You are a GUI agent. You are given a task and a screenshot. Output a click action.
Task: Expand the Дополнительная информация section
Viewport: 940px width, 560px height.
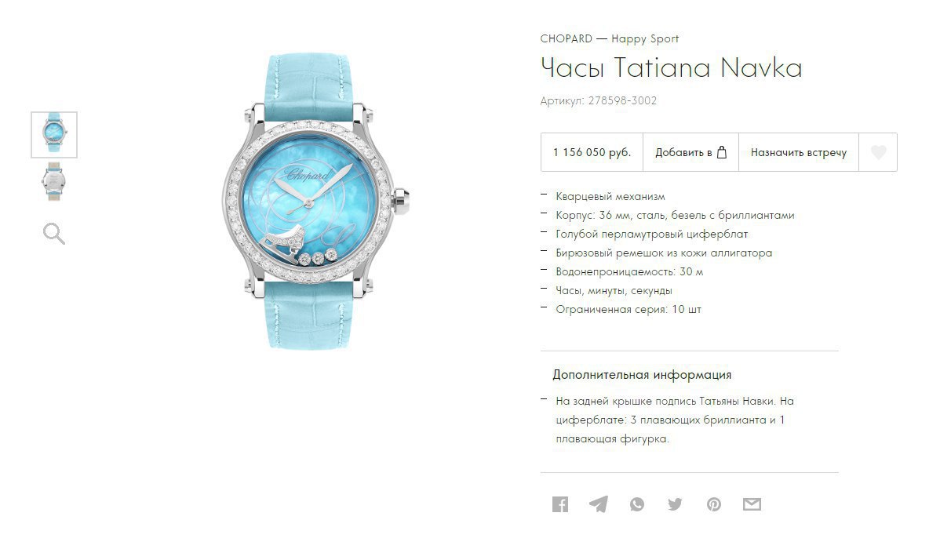click(642, 375)
